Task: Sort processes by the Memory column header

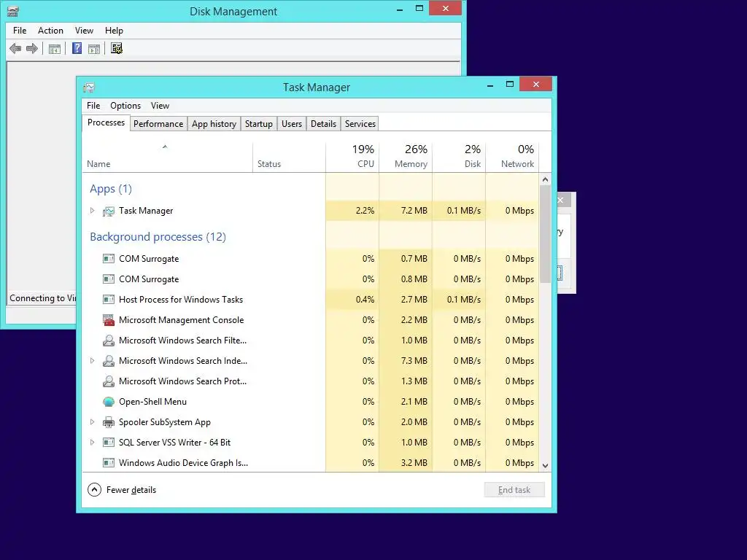Action: click(x=406, y=157)
